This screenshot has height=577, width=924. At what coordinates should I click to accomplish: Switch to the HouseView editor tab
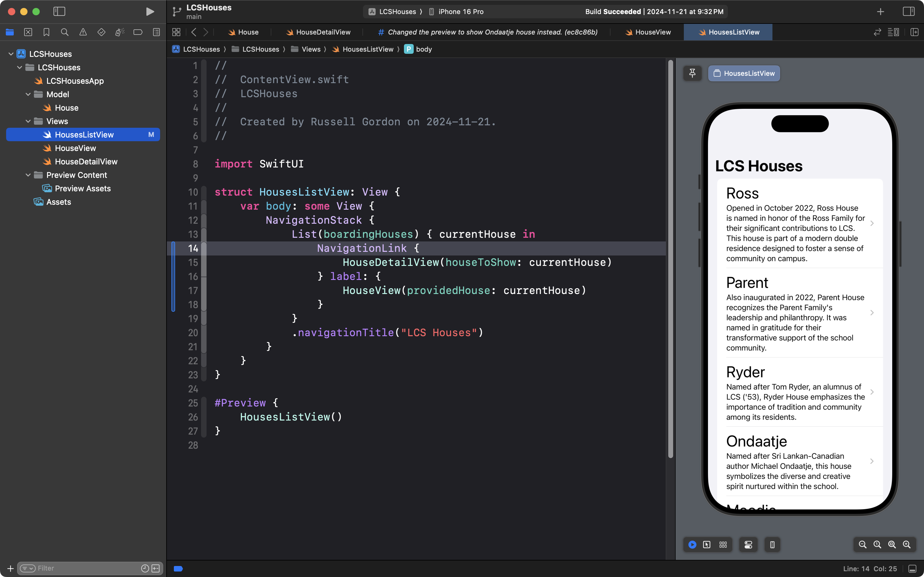(652, 32)
